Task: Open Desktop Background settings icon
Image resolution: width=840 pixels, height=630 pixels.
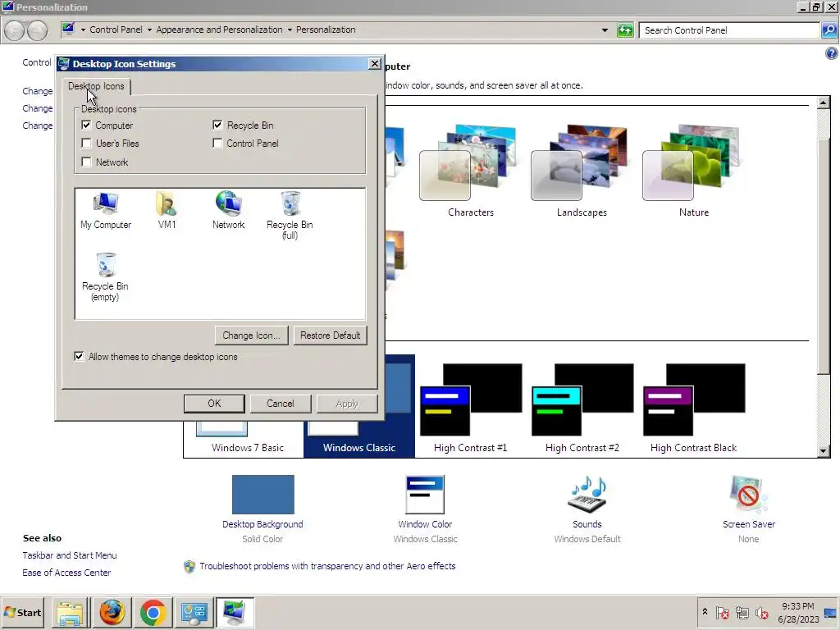Action: [262, 495]
